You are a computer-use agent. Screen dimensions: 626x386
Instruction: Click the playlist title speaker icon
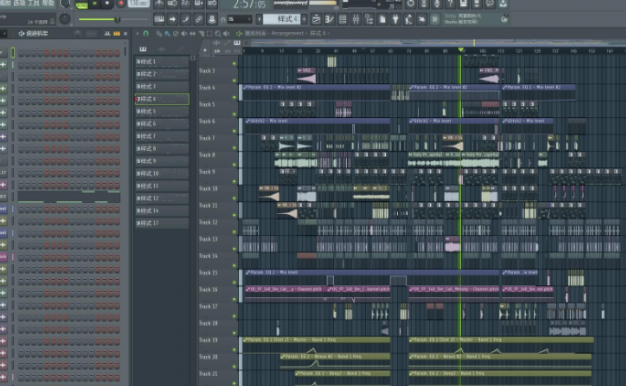(239, 34)
